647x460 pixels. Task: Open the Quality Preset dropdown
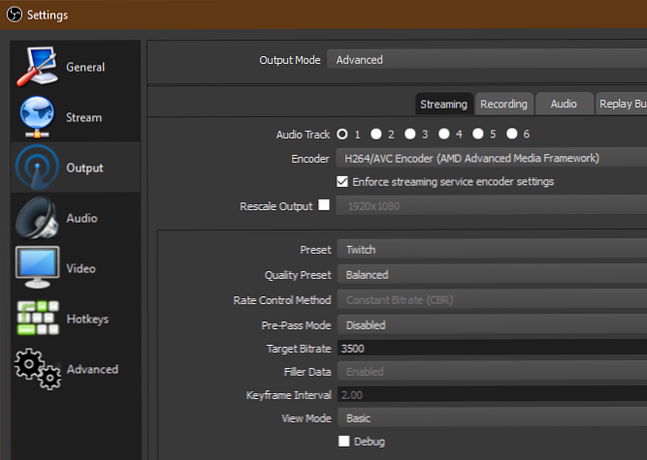490,274
